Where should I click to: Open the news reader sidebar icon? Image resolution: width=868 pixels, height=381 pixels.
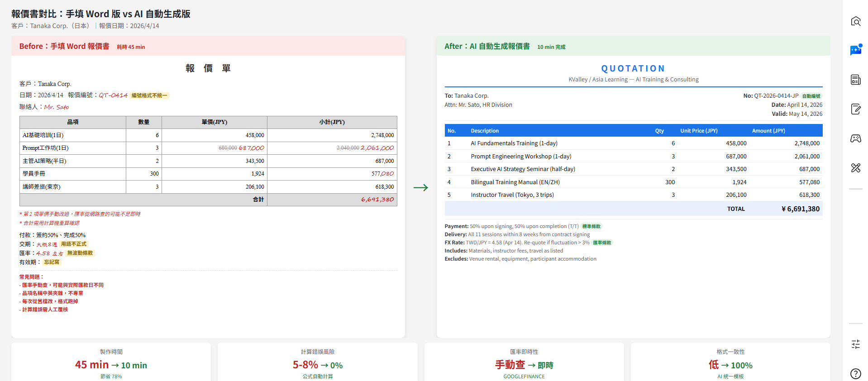point(855,80)
